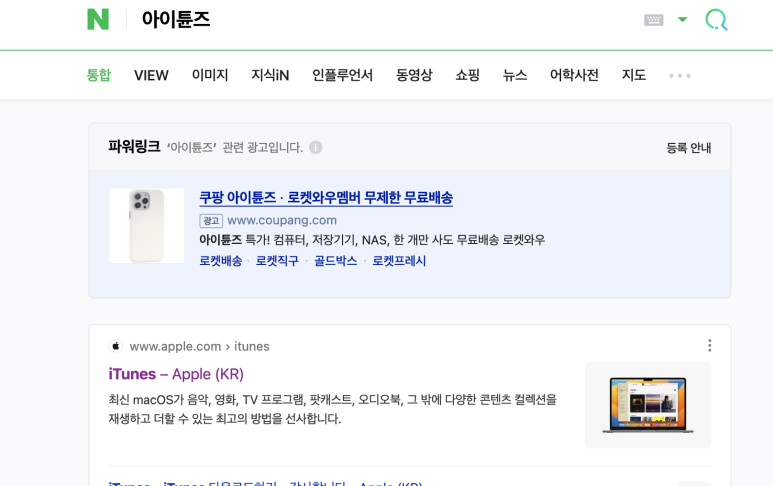Switch to the VIEW tab
Screen dimensions: 773x486
click(x=151, y=75)
